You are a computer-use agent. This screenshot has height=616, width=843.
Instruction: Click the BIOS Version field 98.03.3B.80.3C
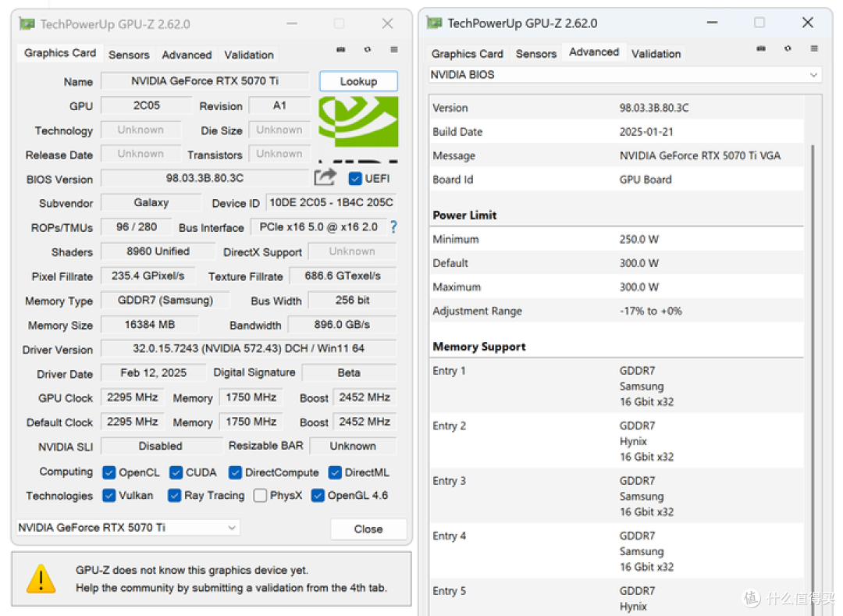click(205, 178)
